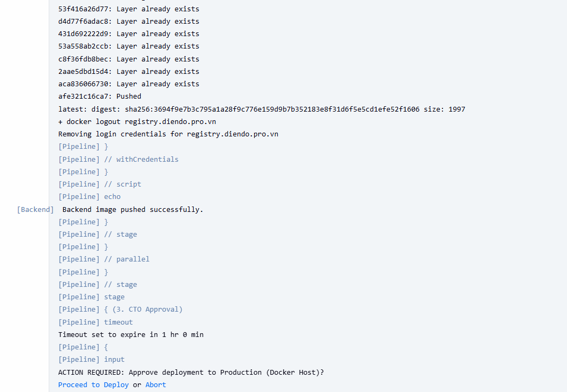Select the '// parallel' pipeline line
This screenshot has width=567, height=392.
[104, 259]
